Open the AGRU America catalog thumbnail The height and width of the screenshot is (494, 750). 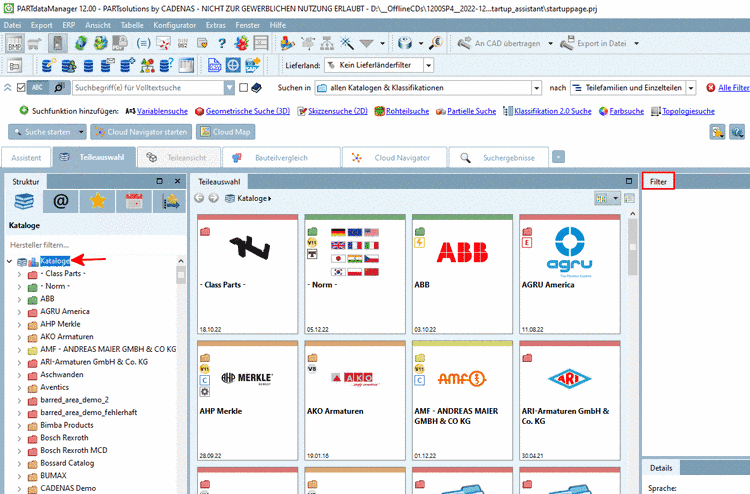(x=570, y=274)
